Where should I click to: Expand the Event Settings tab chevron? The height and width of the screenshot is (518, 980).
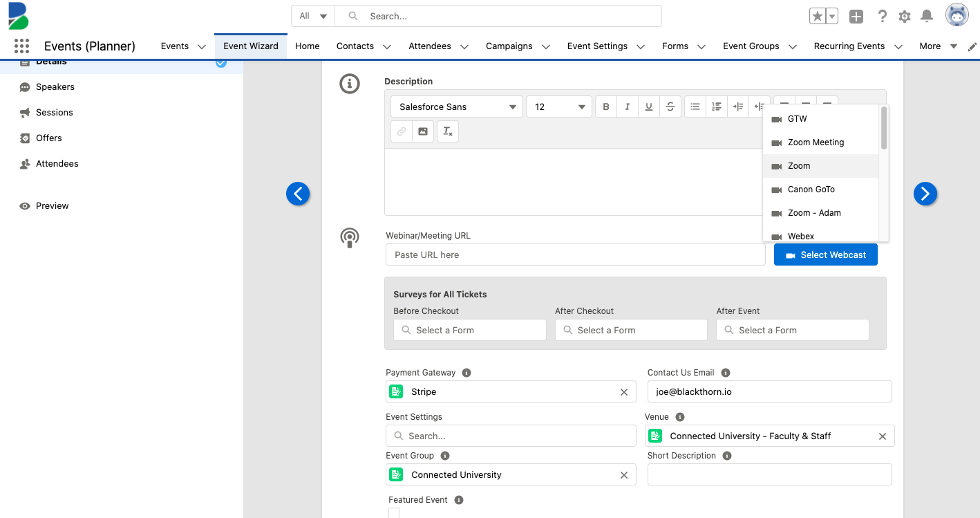[x=641, y=47]
